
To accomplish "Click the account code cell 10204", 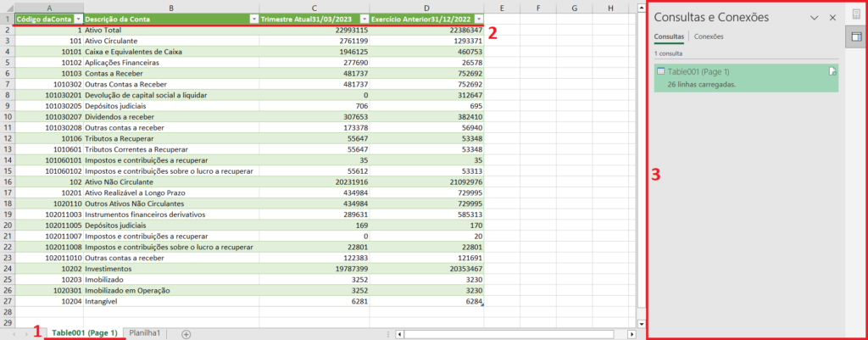I will [x=49, y=301].
